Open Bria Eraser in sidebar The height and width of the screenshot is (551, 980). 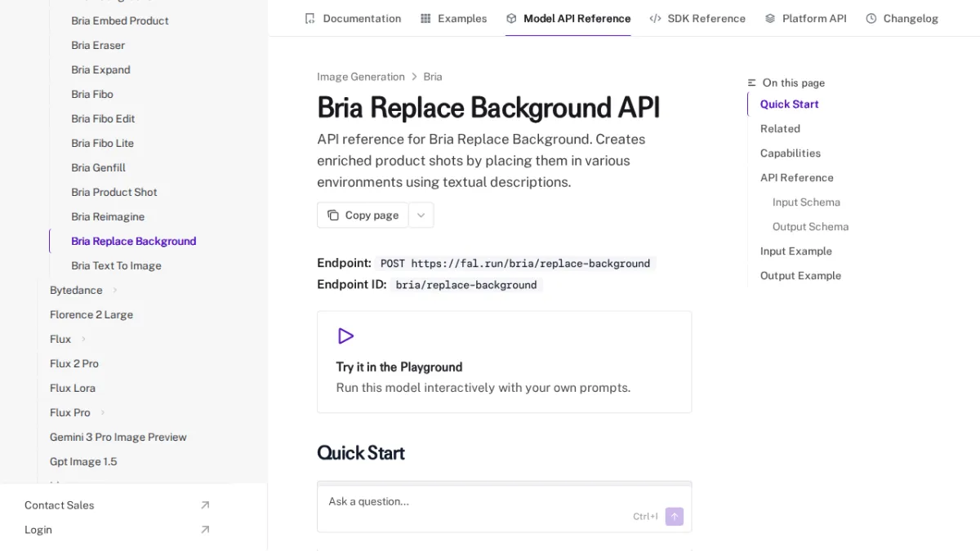coord(98,45)
